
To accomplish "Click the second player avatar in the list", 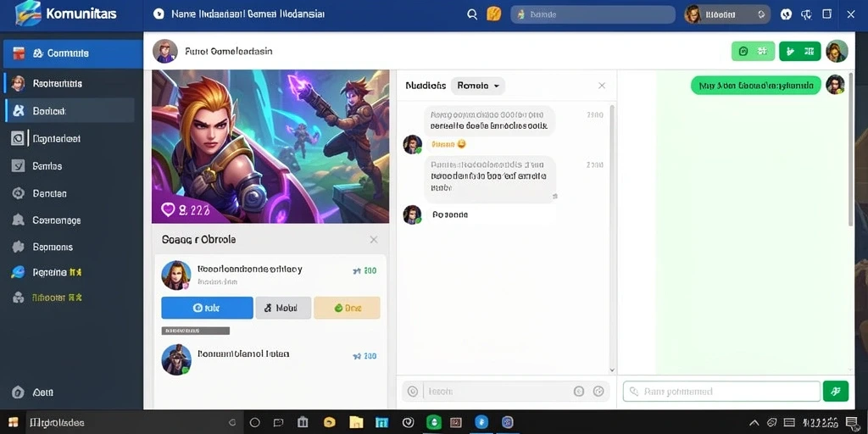I will point(176,359).
